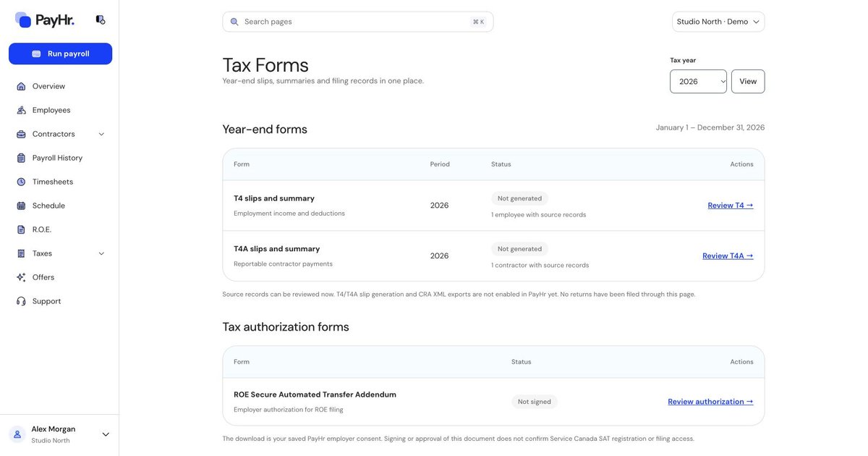The width and height of the screenshot is (868, 456).
Task: Click the T4 slips and summary row title
Action: click(274, 198)
